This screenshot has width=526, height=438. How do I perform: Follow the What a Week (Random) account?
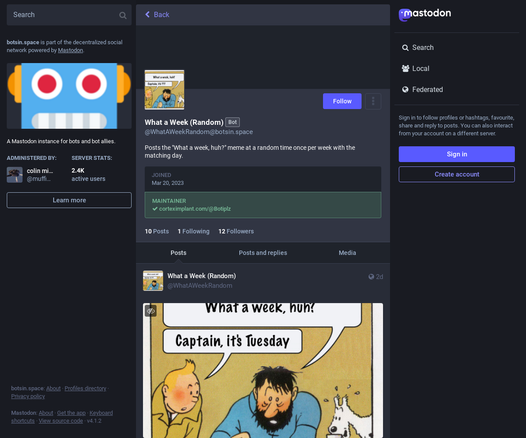[342, 101]
